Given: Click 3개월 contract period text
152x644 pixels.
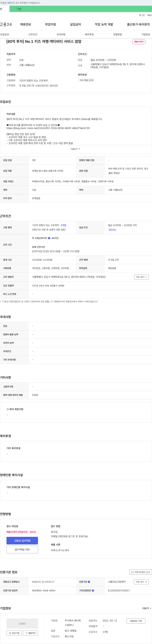Looking at the screenshot, I should (x=63, y=225).
